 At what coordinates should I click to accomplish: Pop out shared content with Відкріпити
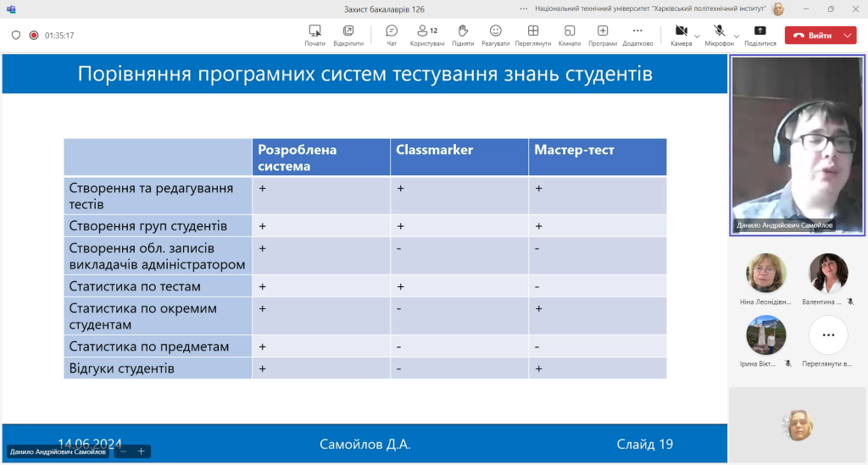pos(348,31)
